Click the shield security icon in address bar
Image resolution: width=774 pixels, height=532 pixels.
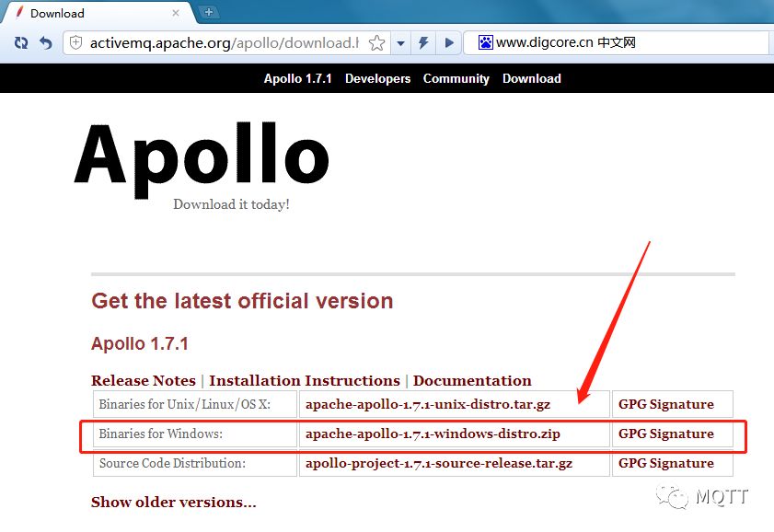75,43
